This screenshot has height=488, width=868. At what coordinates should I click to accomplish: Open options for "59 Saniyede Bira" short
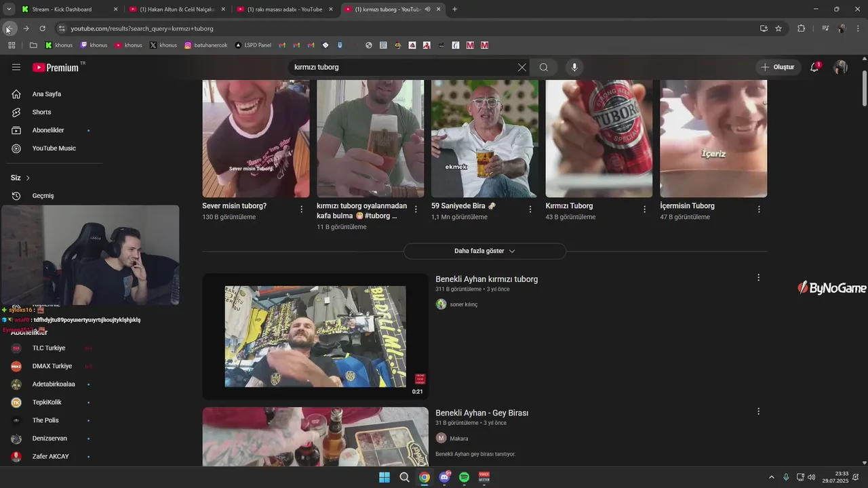530,209
